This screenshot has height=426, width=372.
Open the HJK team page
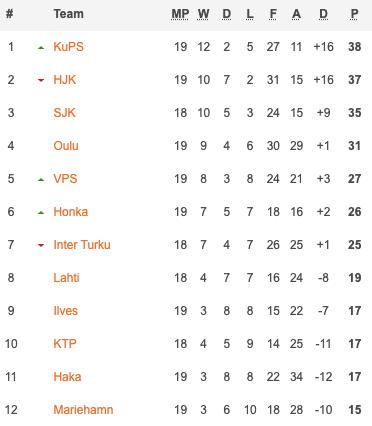tap(65, 80)
